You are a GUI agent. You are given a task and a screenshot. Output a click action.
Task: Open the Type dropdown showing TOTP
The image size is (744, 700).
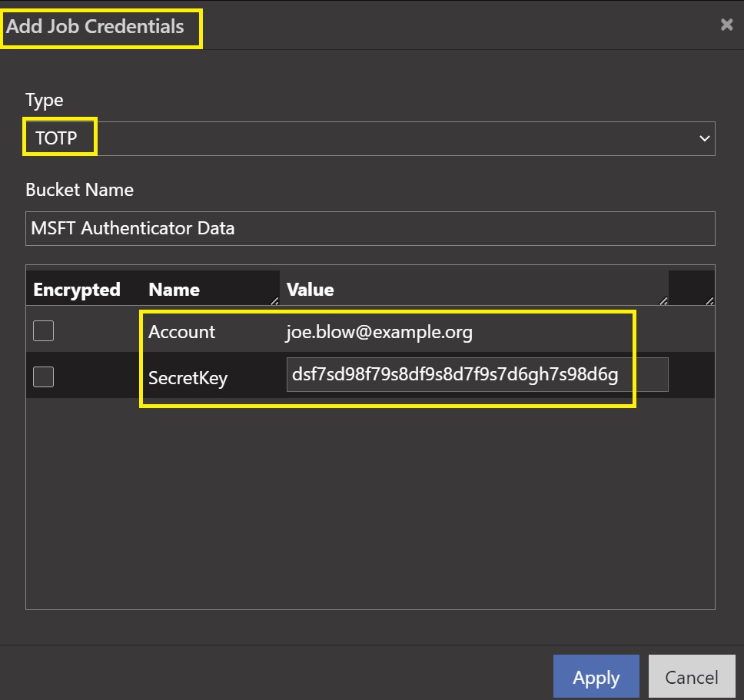(369, 138)
